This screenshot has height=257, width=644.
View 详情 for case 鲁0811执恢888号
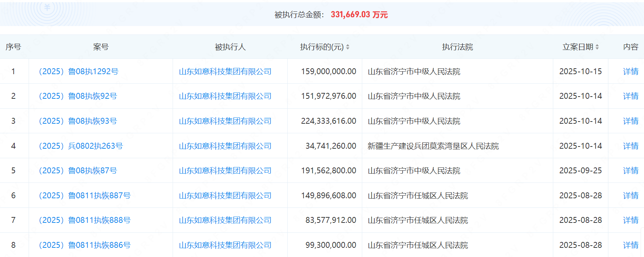pyautogui.click(x=631, y=220)
